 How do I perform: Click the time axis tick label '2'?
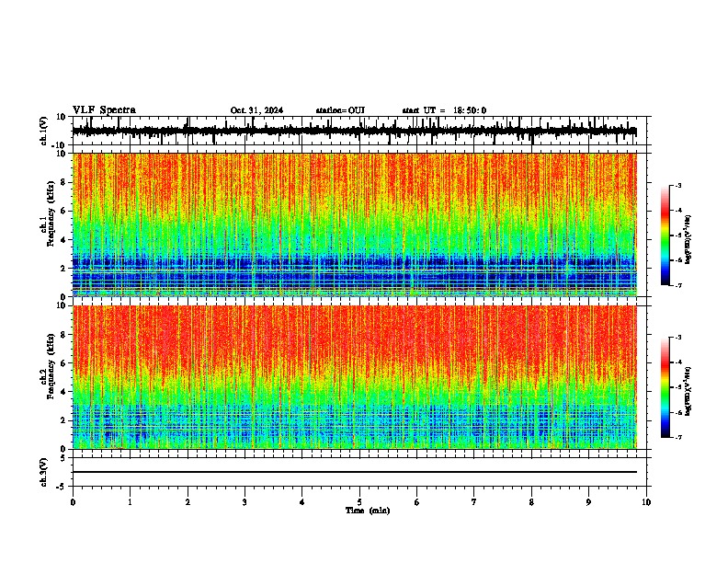[188, 502]
